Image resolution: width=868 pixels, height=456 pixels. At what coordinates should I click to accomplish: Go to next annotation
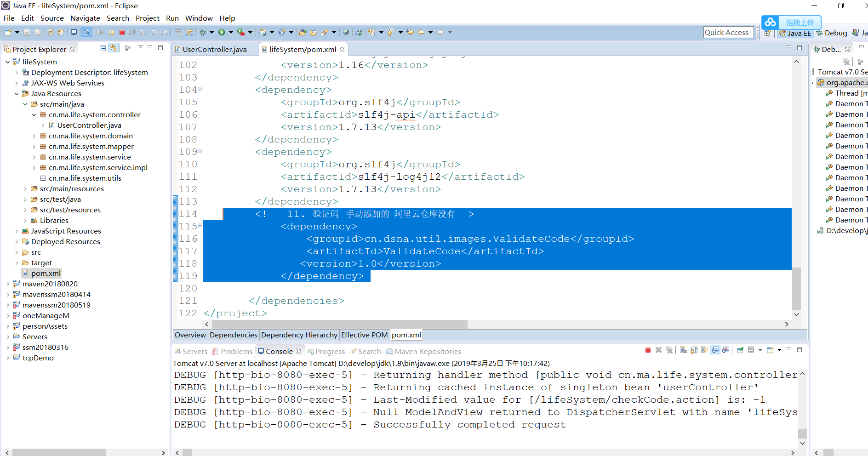pyautogui.click(x=371, y=32)
